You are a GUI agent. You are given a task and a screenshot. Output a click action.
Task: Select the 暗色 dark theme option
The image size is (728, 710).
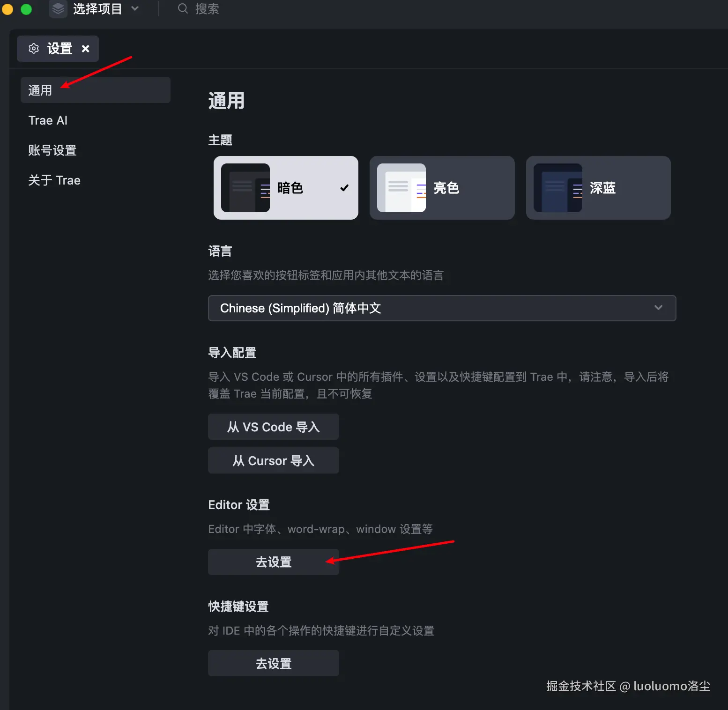point(286,188)
